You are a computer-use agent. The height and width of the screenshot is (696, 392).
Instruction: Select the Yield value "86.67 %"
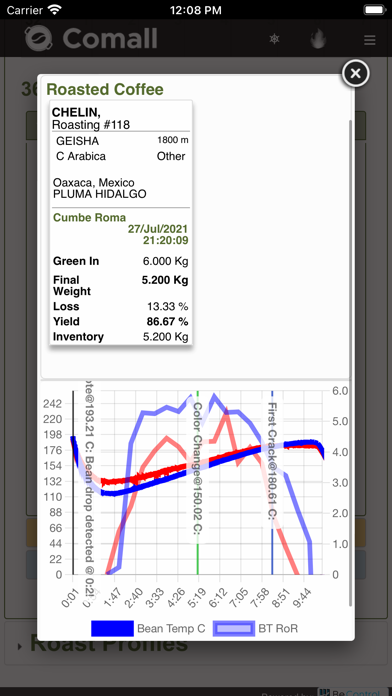168,321
